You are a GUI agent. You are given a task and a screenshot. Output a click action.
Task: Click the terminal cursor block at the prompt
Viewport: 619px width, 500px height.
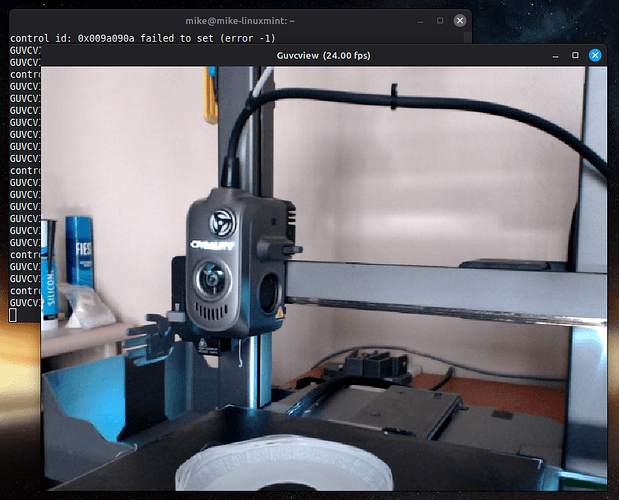pos(13,315)
